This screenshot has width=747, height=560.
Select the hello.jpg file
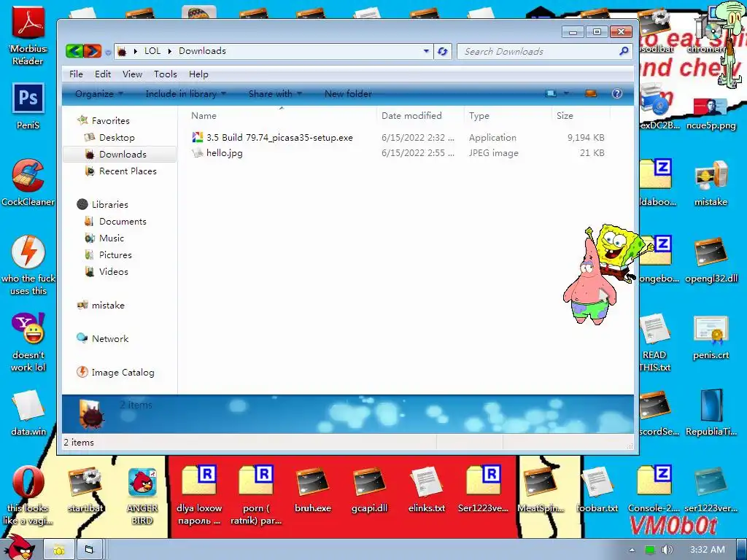pyautogui.click(x=225, y=153)
